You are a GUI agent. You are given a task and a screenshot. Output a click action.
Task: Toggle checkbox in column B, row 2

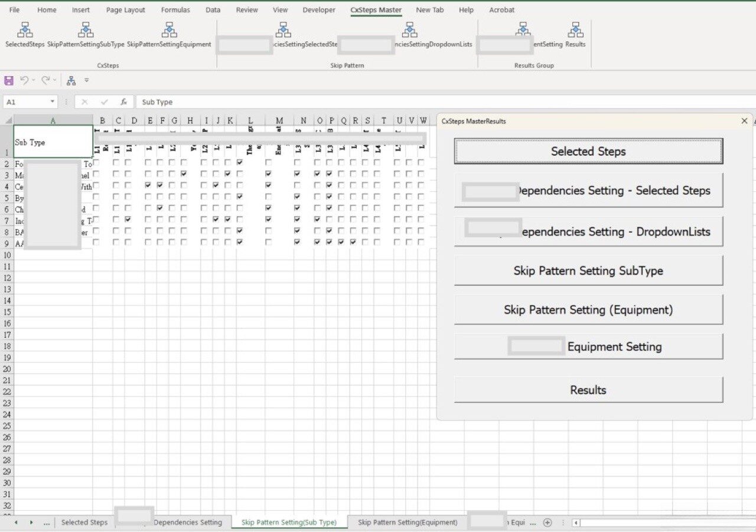(96, 162)
